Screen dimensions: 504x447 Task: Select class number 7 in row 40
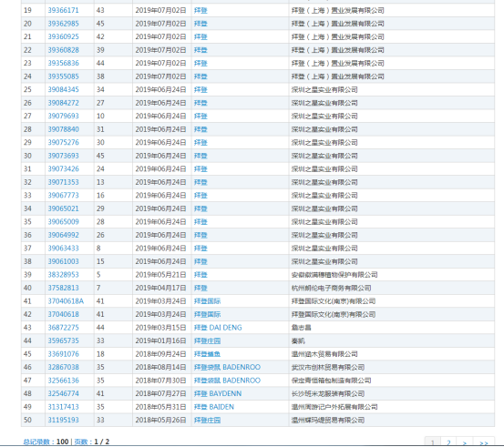click(98, 288)
